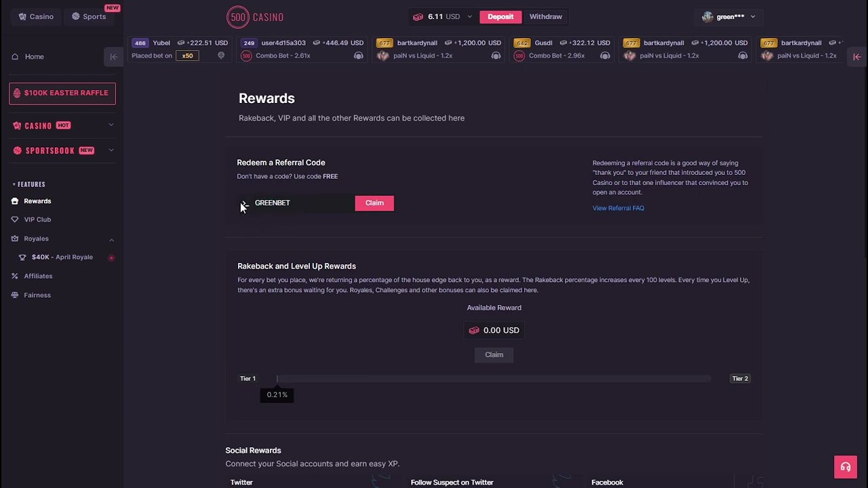Click the level 486 badge for Yubel
This screenshot has width=868, height=488.
point(140,43)
